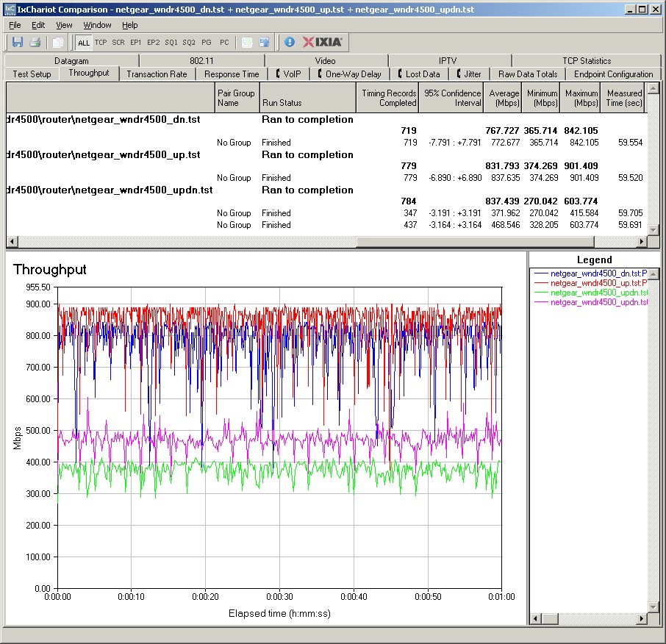The height and width of the screenshot is (644, 666).
Task: Click the 95% Confidence Interval column header
Action: pos(451,98)
